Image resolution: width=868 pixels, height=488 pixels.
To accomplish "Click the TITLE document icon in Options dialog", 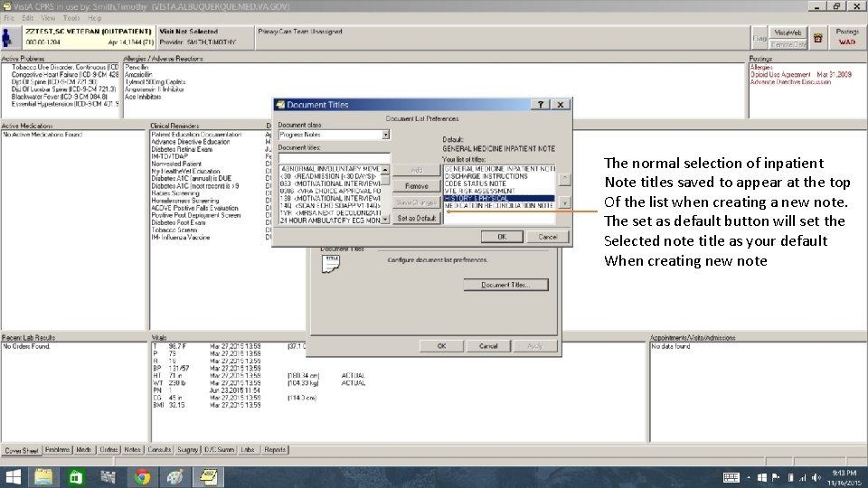I will pos(331,264).
